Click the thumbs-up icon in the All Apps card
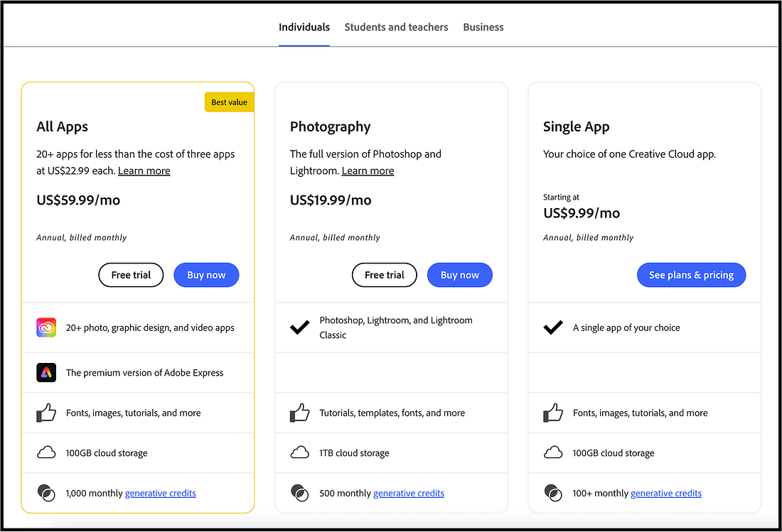Image resolution: width=782 pixels, height=532 pixels. [46, 413]
